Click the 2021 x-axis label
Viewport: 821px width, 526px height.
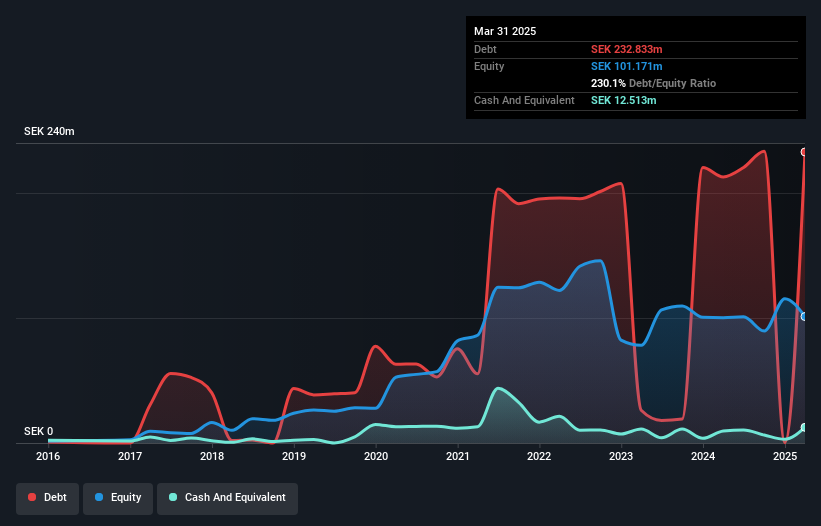click(x=458, y=456)
